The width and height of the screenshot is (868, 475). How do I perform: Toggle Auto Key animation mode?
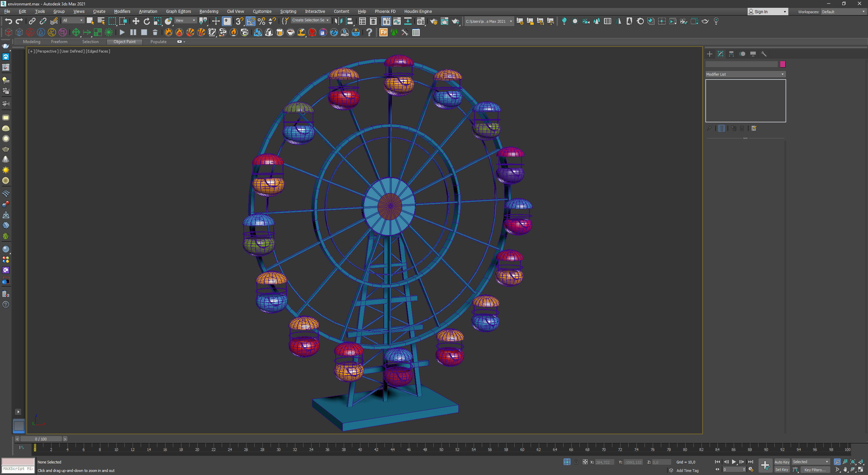coord(782,462)
